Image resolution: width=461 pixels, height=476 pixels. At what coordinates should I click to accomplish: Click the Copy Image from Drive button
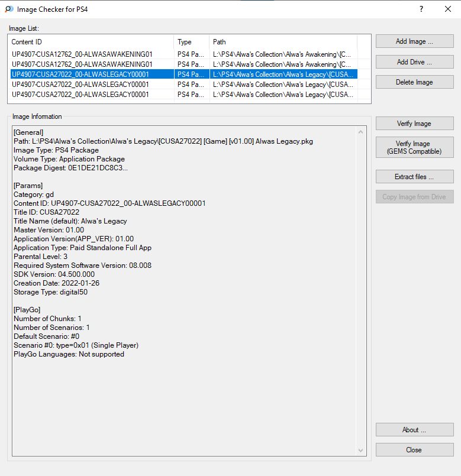(x=414, y=197)
